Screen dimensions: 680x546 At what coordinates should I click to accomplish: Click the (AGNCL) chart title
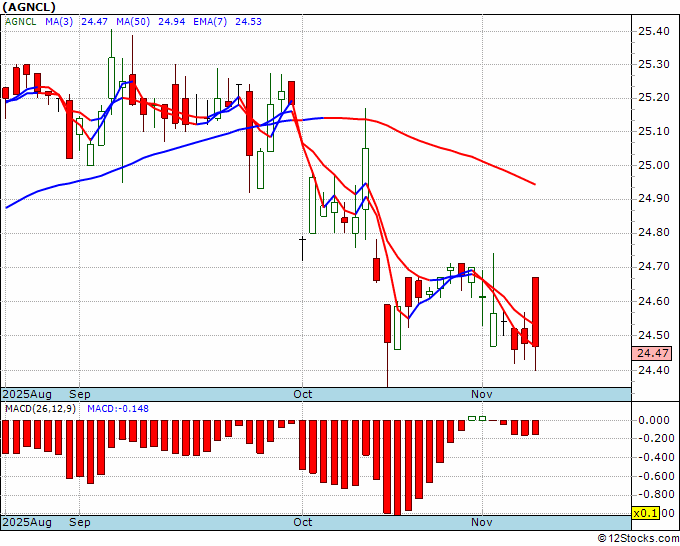tap(29, 7)
